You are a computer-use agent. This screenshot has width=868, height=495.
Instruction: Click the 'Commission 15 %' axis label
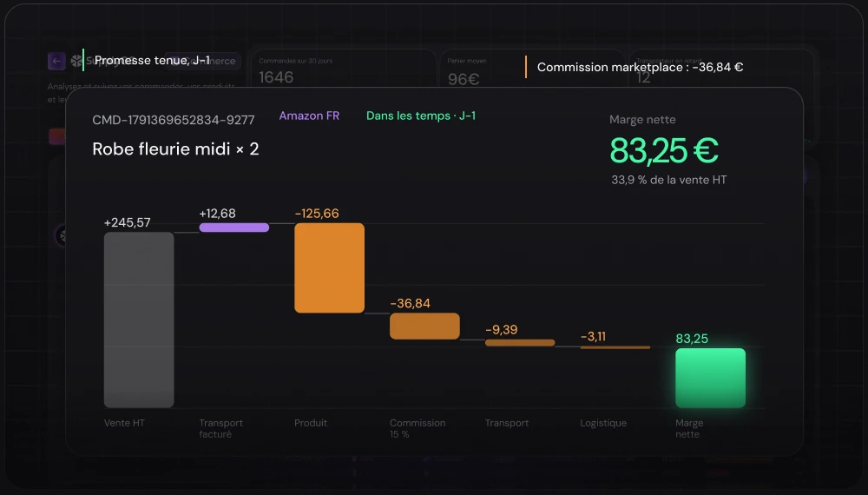pos(418,428)
